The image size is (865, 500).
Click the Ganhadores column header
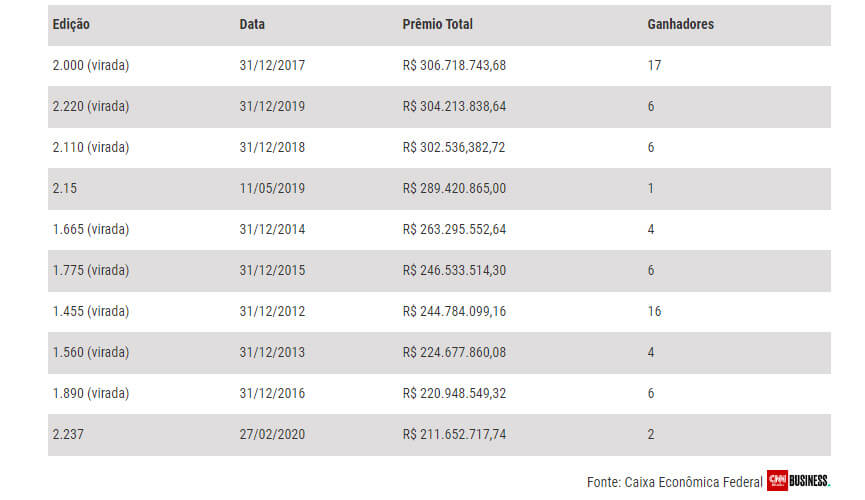click(680, 24)
